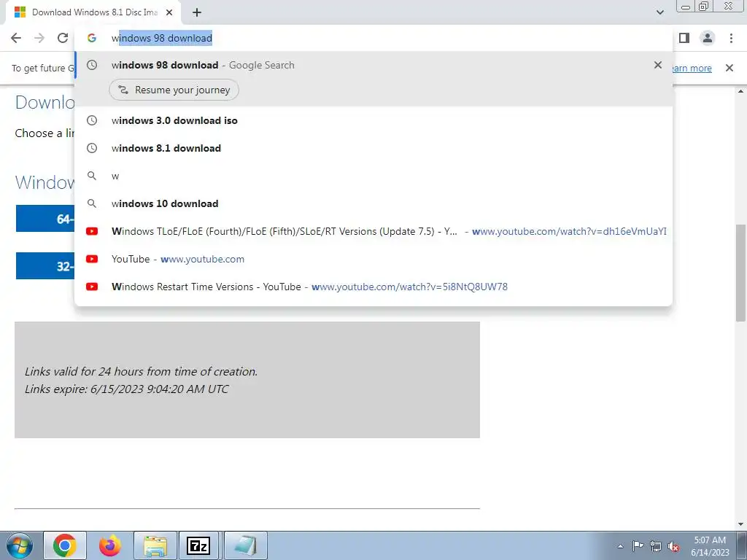Click the network tray icon
747x560 pixels.
pyautogui.click(x=656, y=546)
